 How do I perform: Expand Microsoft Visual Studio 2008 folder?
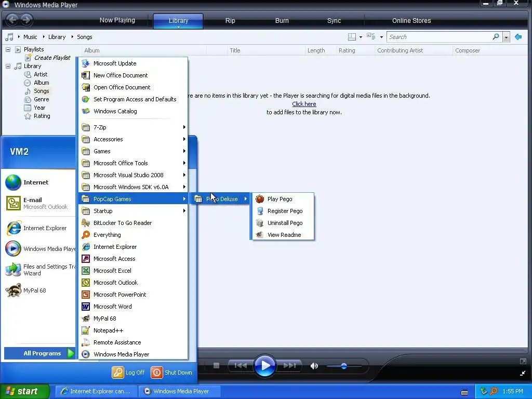[x=133, y=175]
